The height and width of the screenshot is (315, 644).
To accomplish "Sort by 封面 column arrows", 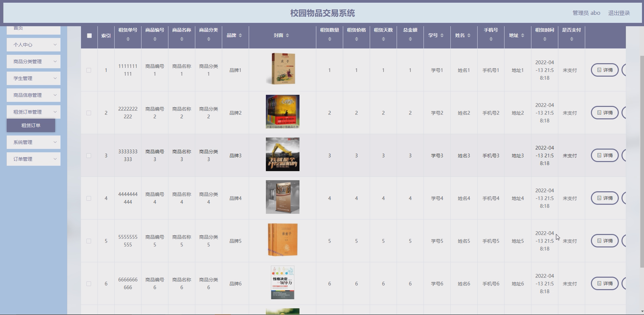I will tap(287, 35).
